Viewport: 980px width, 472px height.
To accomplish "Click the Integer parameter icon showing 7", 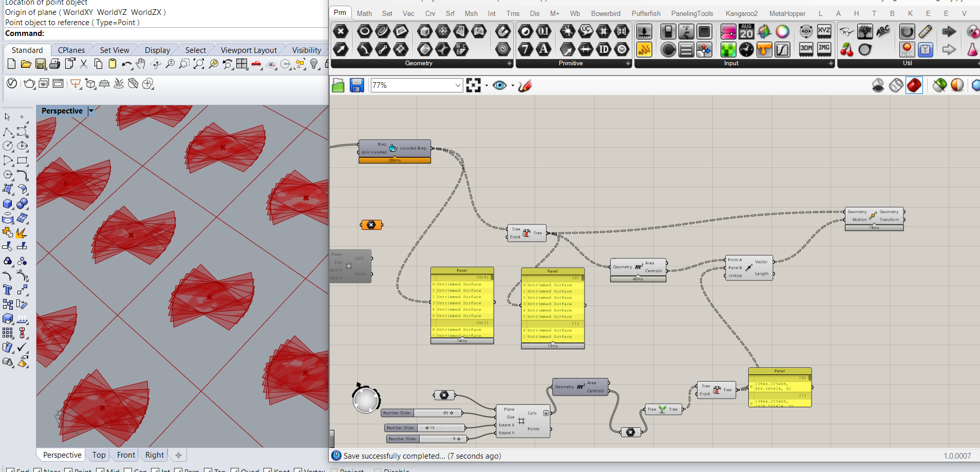I will [x=525, y=49].
